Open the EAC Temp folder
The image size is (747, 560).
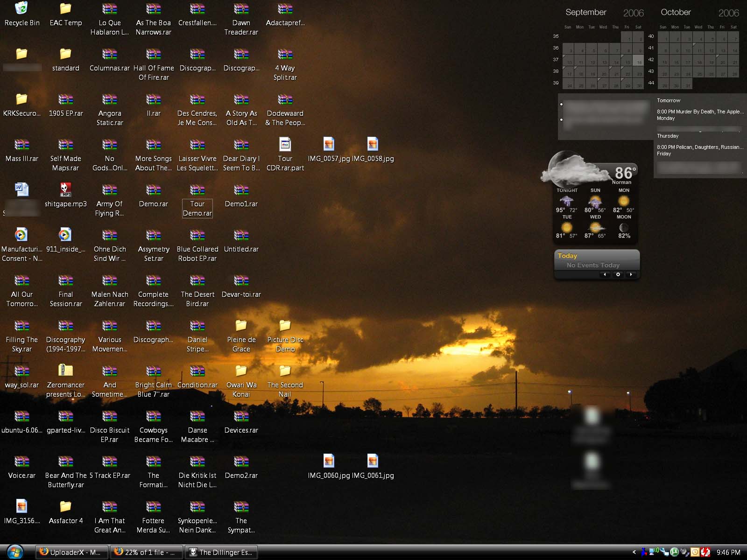click(x=65, y=14)
